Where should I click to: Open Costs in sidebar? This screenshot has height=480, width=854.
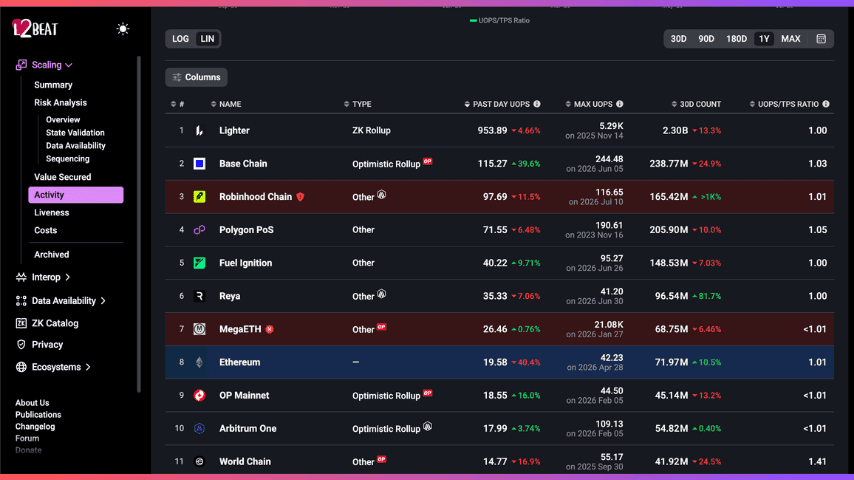(x=46, y=230)
